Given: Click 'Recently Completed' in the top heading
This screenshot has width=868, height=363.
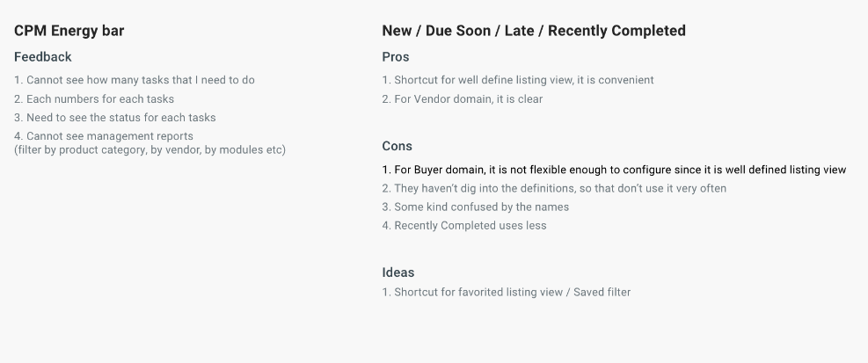Looking at the screenshot, I should (x=616, y=31).
